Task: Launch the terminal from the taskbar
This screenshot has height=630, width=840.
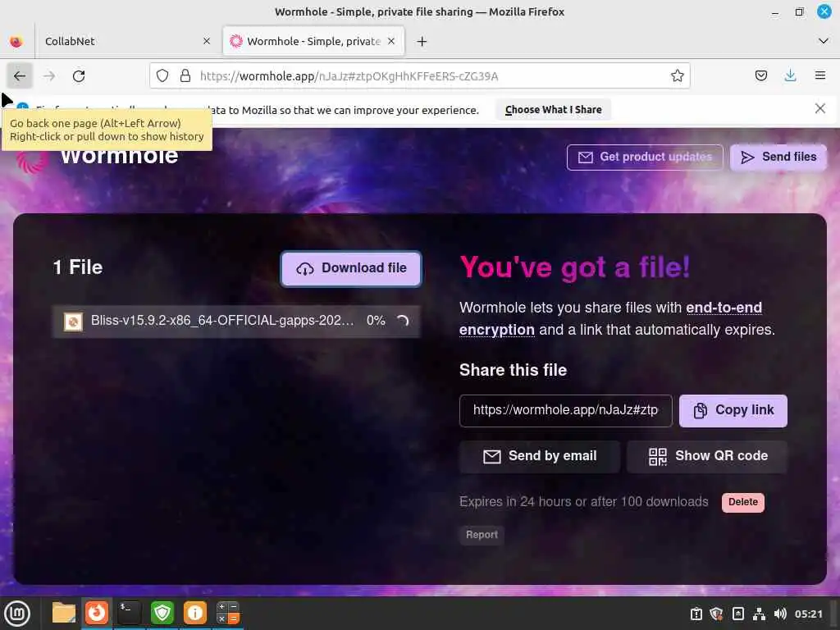Action: (x=129, y=613)
